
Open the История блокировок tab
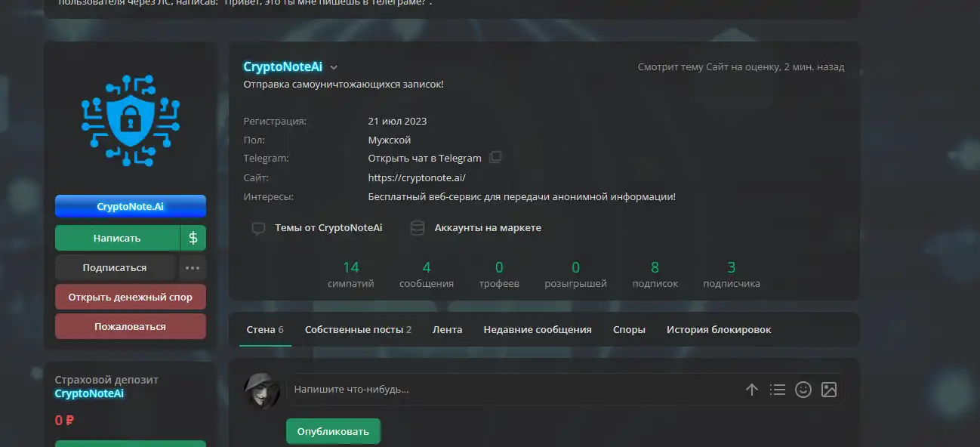coord(719,329)
